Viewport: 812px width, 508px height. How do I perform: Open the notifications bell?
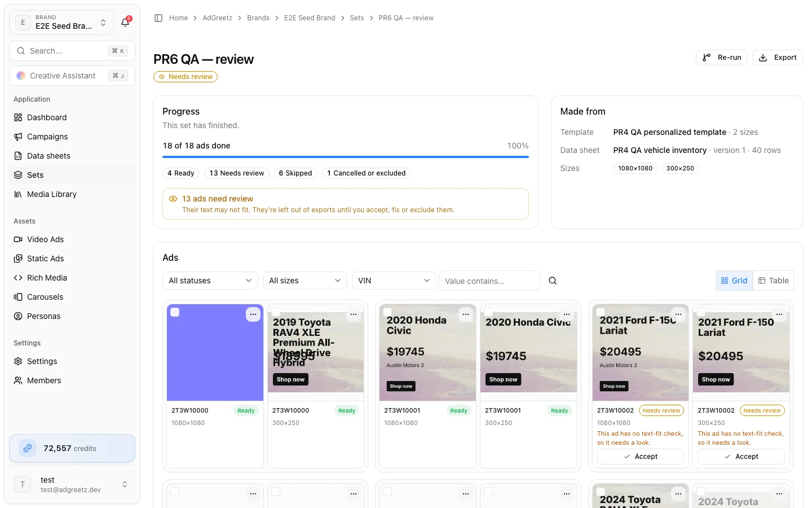pos(125,23)
